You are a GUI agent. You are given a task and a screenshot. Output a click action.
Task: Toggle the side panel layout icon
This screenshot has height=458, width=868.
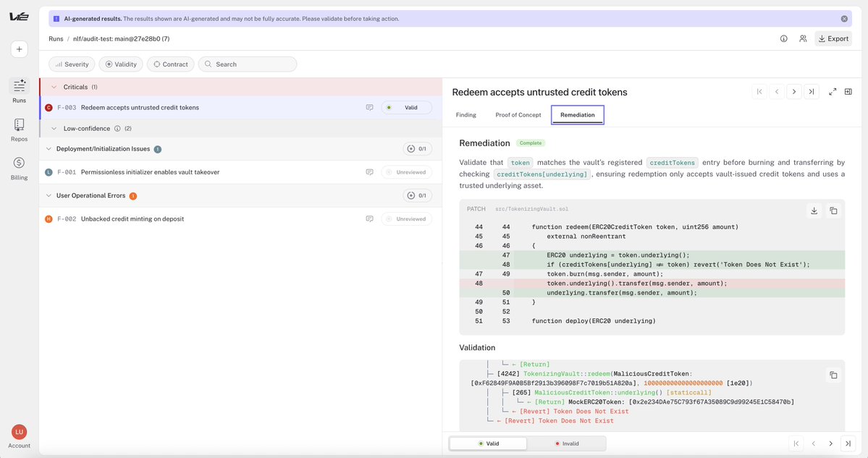click(x=848, y=92)
